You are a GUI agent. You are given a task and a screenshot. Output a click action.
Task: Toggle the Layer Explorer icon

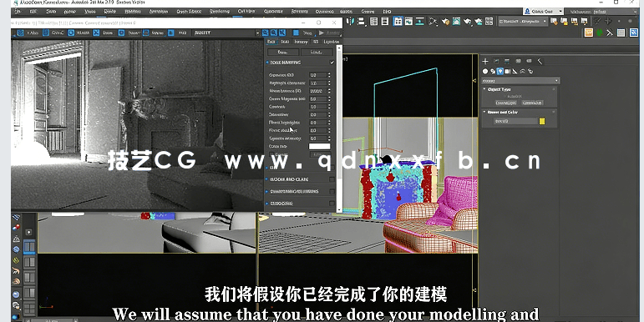point(385,22)
